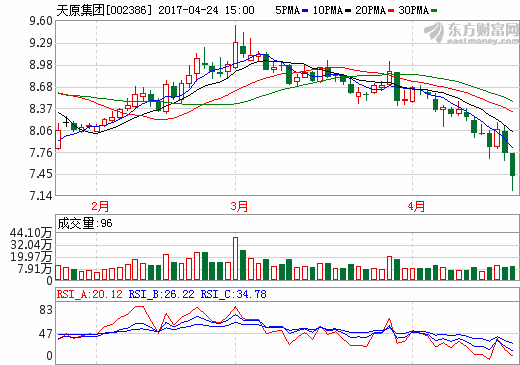The height and width of the screenshot is (365, 520).
Task: Select the 4月 month marker
Action: click(x=416, y=206)
